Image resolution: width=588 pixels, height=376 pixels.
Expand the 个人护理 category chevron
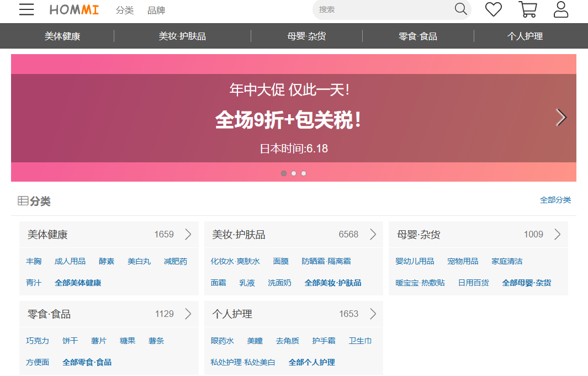click(373, 314)
